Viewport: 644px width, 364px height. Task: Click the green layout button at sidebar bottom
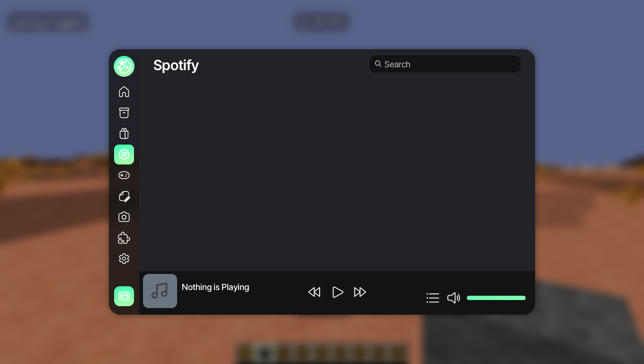pos(124,296)
